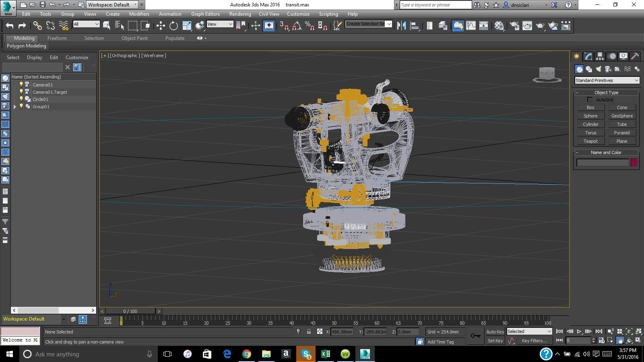The image size is (644, 362).
Task: Click the Set Key large key icon
Action: (475, 336)
